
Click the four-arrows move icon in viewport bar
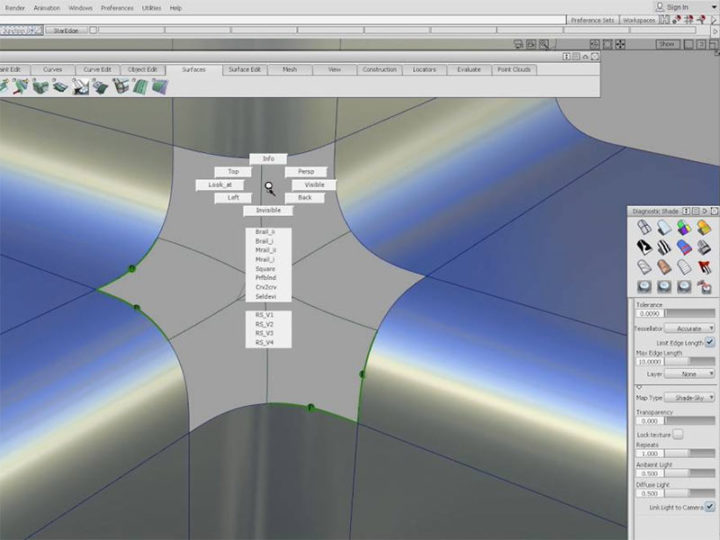click(620, 44)
